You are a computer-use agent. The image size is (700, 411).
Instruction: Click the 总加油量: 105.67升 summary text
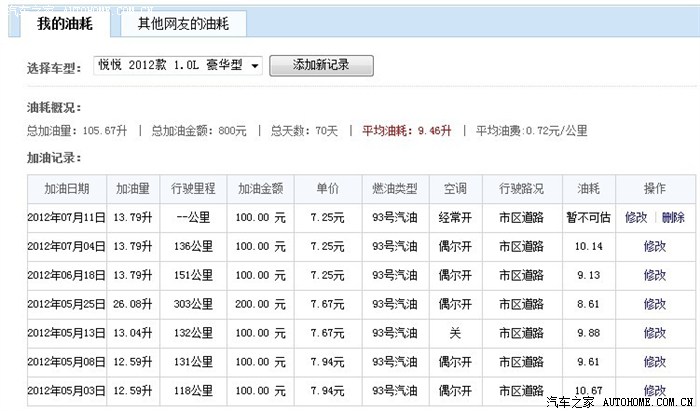tap(77, 131)
